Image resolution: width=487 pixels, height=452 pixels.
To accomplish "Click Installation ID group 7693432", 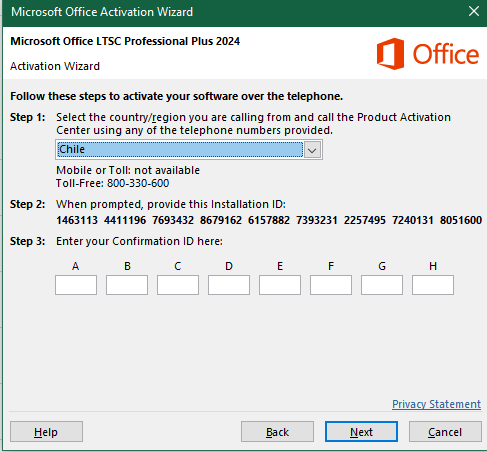I will 173,220.
